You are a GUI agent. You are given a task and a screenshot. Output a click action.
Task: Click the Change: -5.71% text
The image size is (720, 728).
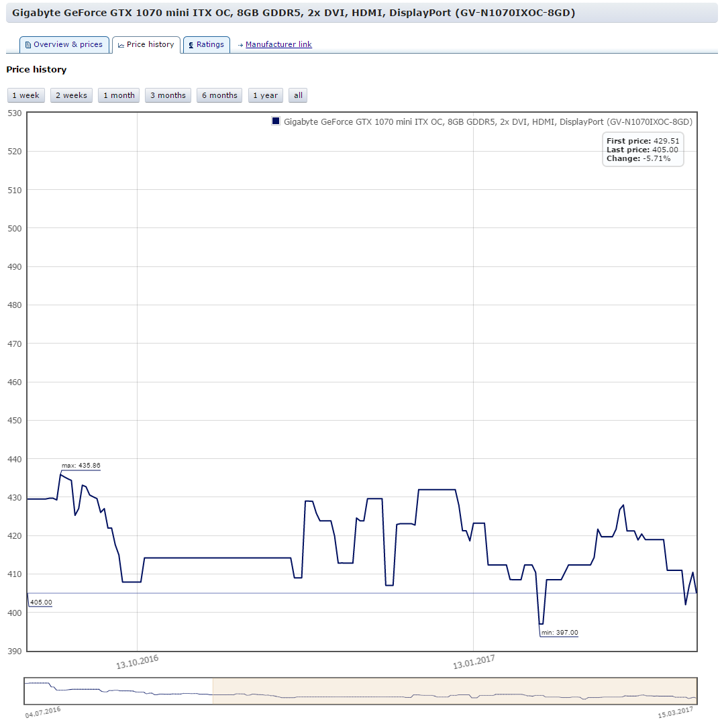[x=639, y=158]
